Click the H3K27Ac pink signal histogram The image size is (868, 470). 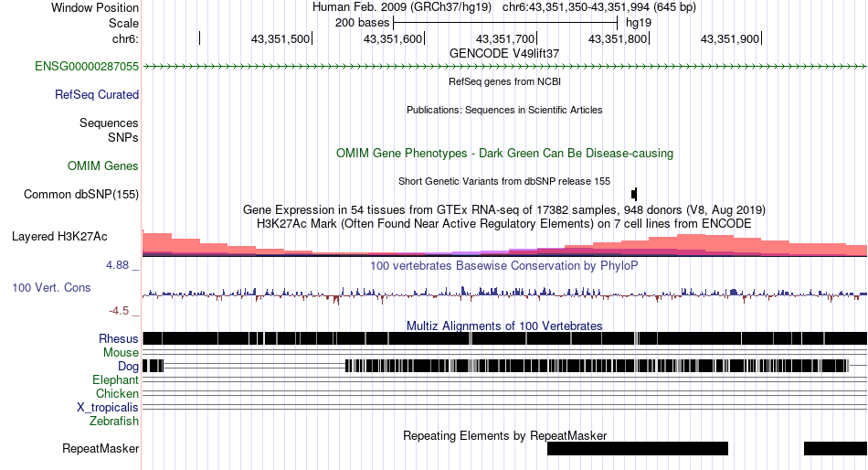[x=505, y=244]
